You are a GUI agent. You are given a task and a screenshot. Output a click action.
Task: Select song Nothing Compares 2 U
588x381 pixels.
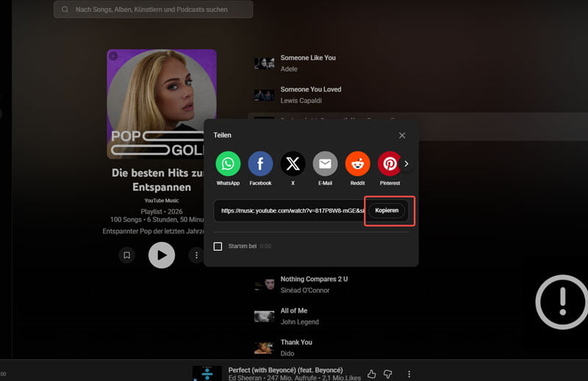point(315,279)
